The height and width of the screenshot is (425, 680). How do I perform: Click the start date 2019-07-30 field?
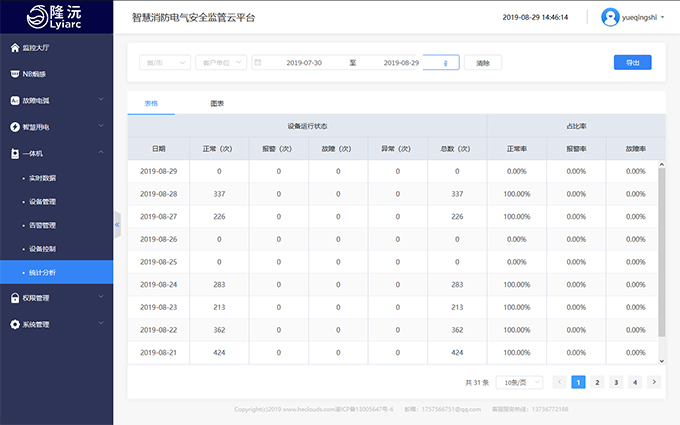[303, 62]
